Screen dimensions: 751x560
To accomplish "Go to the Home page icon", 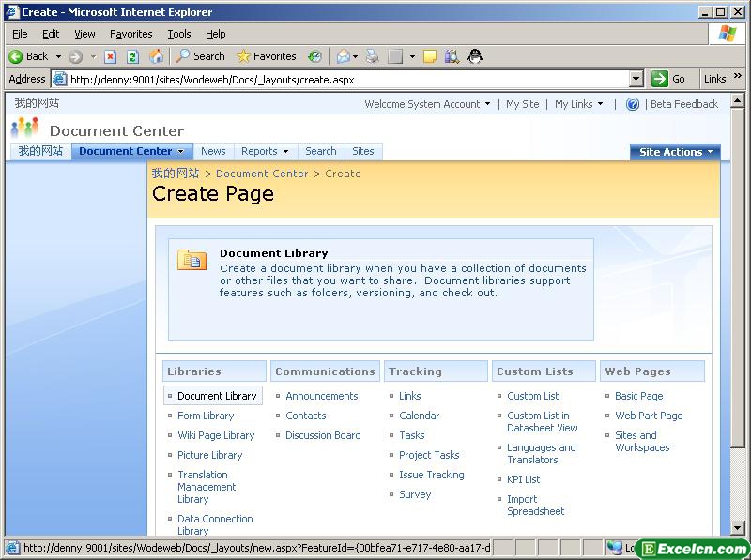I will [x=156, y=56].
